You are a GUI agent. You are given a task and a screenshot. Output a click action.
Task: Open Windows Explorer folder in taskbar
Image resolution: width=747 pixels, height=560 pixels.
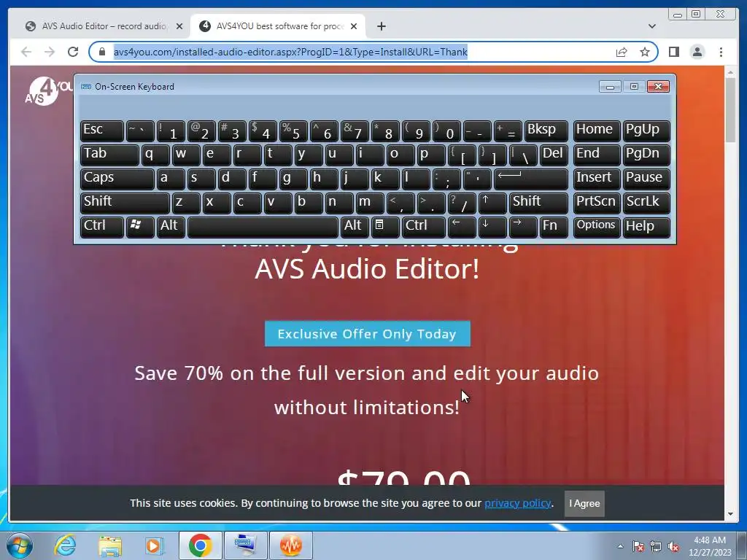point(110,545)
